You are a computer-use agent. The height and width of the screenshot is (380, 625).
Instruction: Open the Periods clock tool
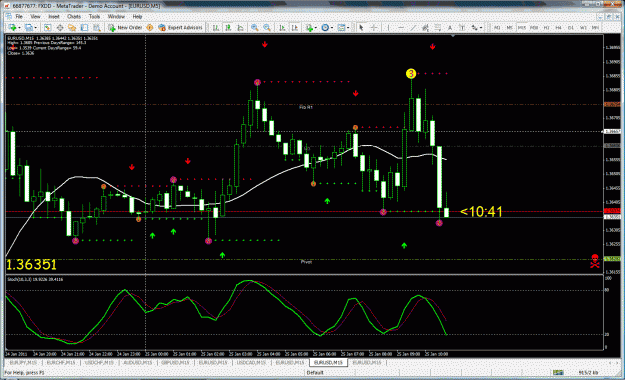(x=325, y=28)
